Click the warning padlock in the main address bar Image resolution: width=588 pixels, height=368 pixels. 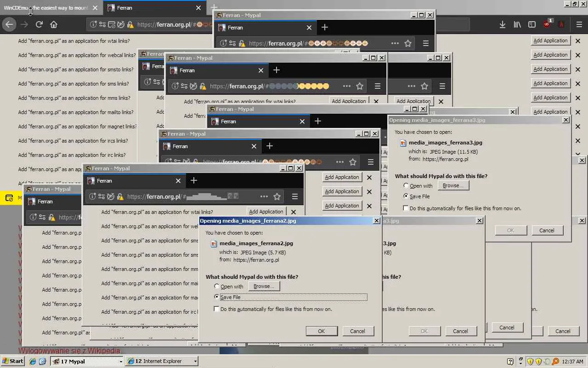point(130,24)
